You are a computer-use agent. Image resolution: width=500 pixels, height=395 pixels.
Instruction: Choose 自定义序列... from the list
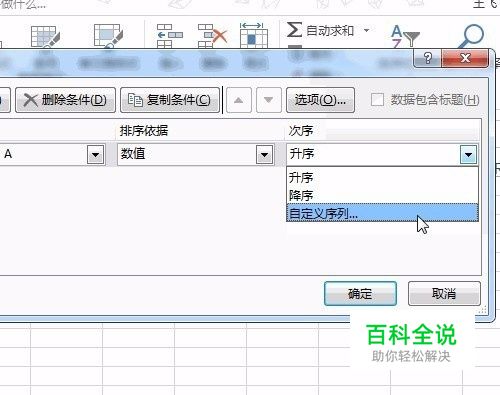coord(382,213)
